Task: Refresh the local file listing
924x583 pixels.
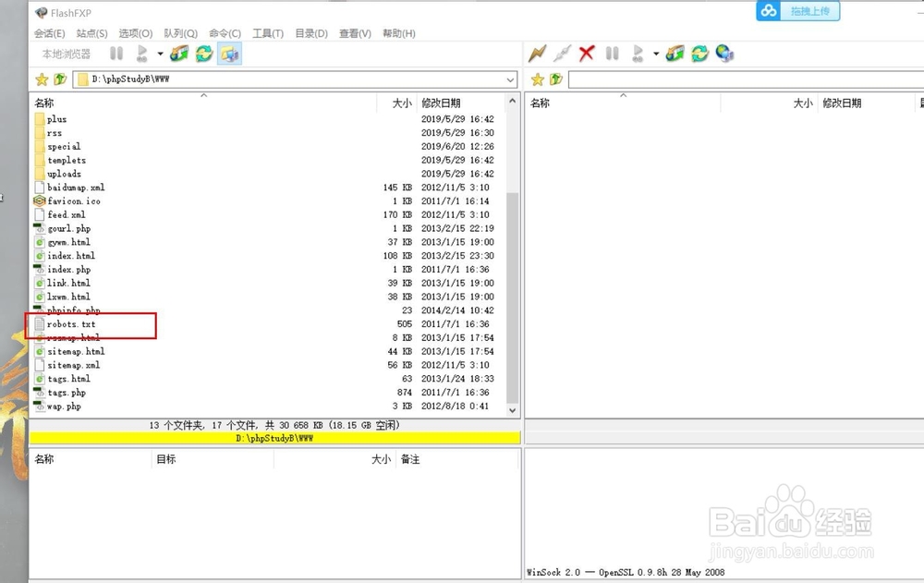Action: click(x=205, y=54)
